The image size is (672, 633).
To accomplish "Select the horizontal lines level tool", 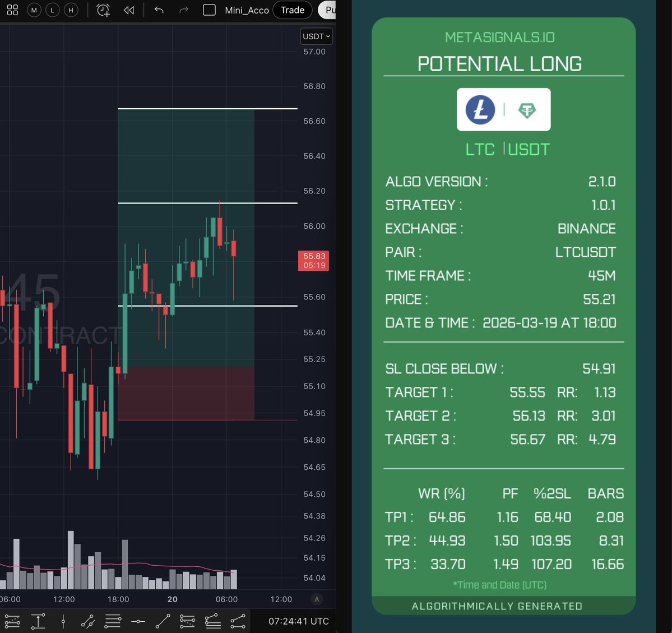I will click(x=113, y=621).
